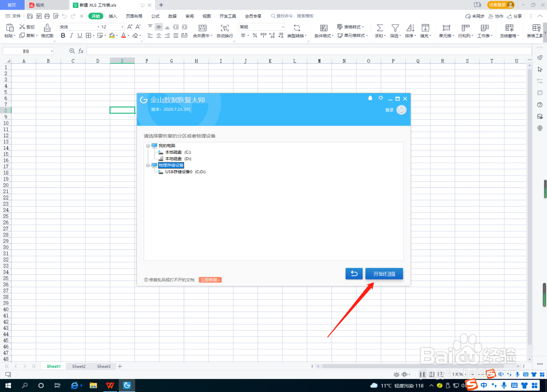Toggle Underline formatting
This screenshot has height=392, width=547.
[x=80, y=35]
